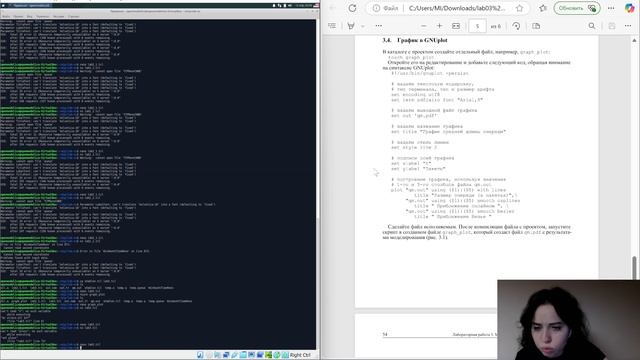Screen dimensions: 640x360
Task: Click the keyboard layout flag in VM panel
Action: pyautogui.click(x=316, y=5)
